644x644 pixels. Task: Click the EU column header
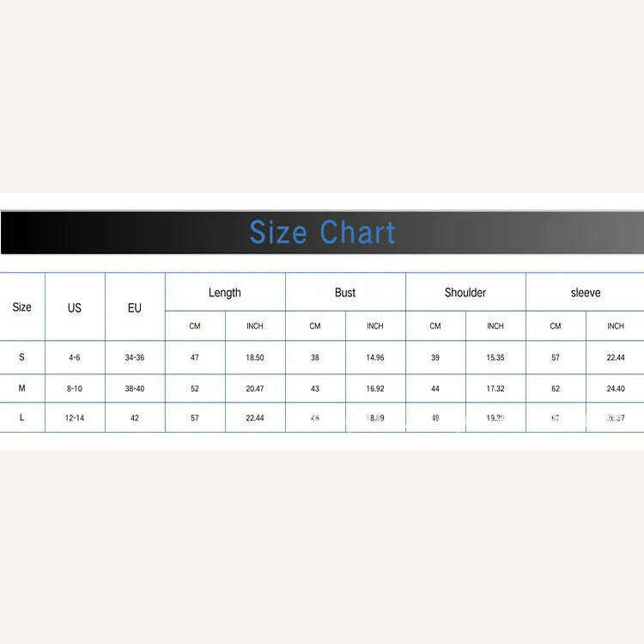tap(135, 307)
